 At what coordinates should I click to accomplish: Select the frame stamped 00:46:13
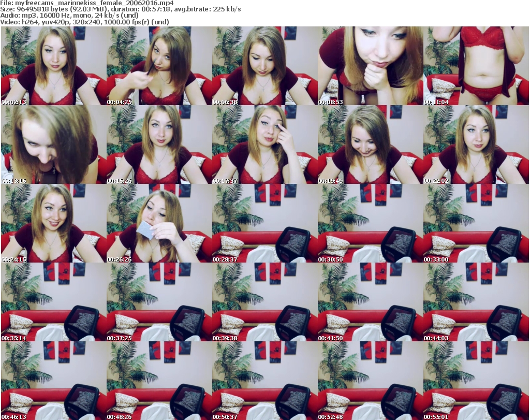click(54, 381)
